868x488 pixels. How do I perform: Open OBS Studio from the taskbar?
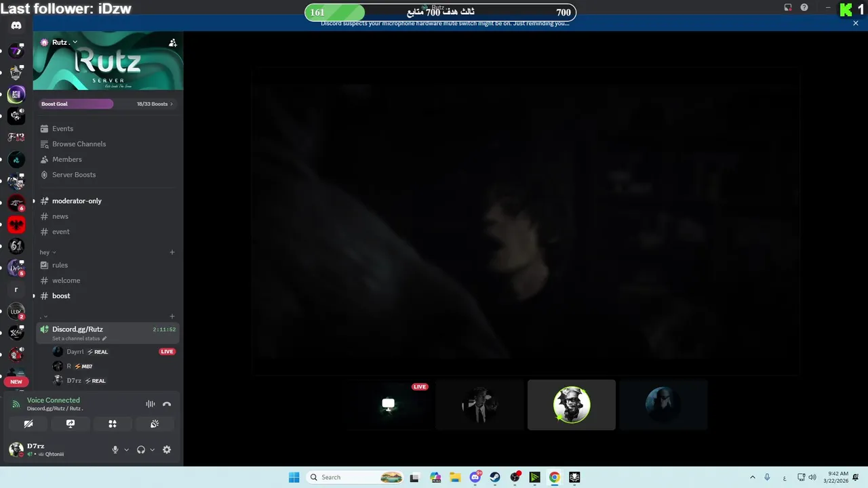515,477
